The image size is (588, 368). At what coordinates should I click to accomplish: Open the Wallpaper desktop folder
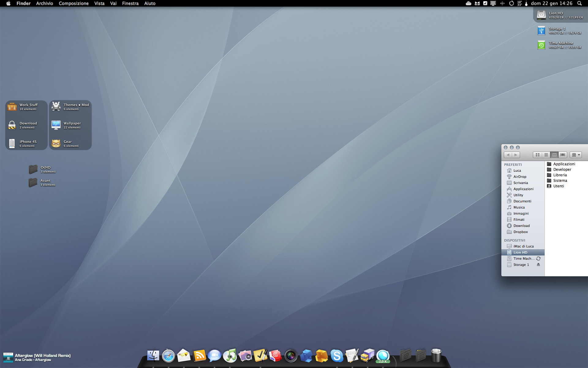click(x=66, y=125)
